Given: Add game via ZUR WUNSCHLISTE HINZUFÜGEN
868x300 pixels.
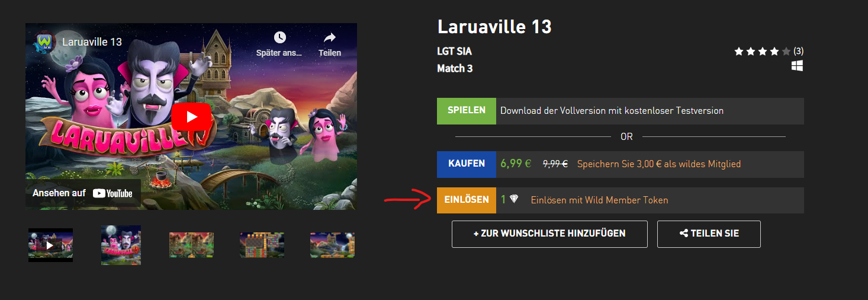Looking at the screenshot, I should tap(549, 234).
